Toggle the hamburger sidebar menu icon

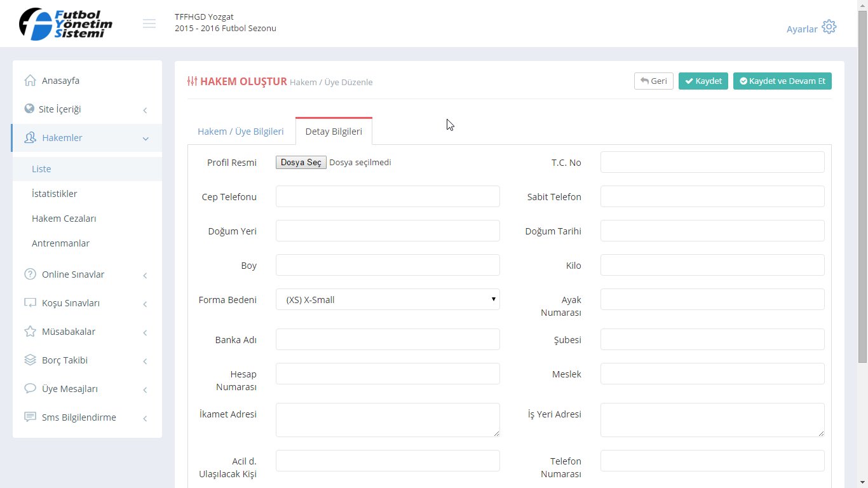[x=149, y=24]
